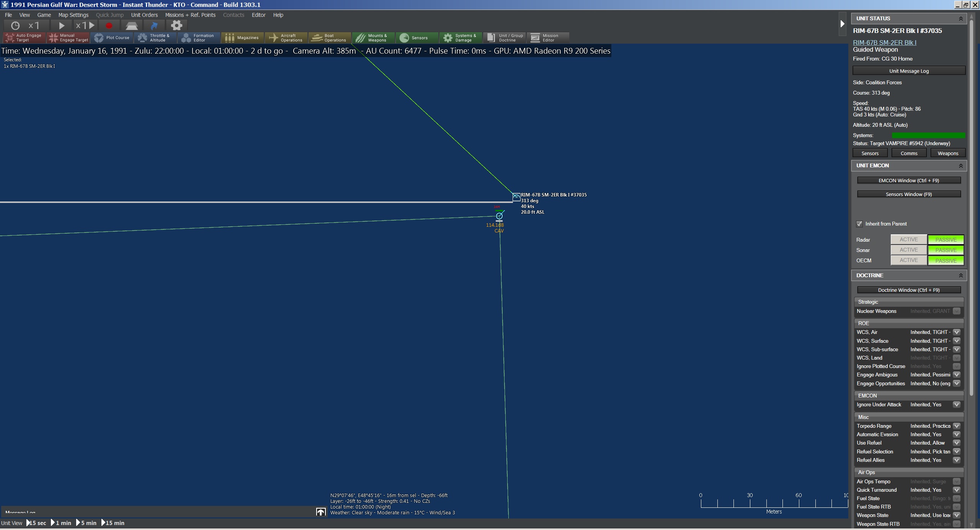980x530 pixels.
Task: Set Sonar EMCON to PASSIVE
Action: [946, 250]
